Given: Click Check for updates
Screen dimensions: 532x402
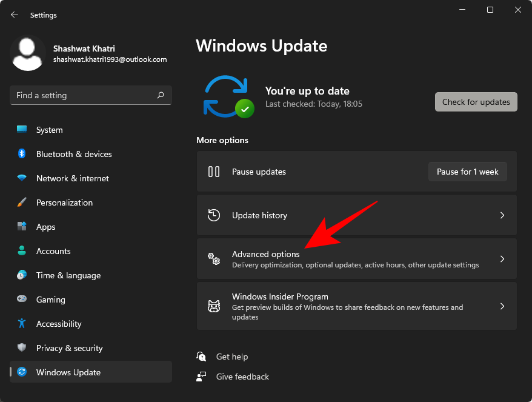Looking at the screenshot, I should 476,102.
